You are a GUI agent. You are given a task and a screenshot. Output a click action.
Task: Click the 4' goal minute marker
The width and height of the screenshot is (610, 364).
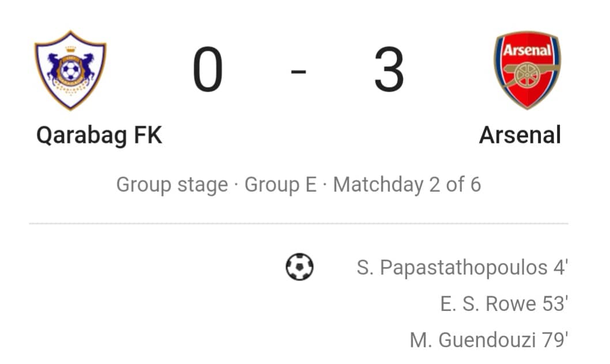[560, 268]
